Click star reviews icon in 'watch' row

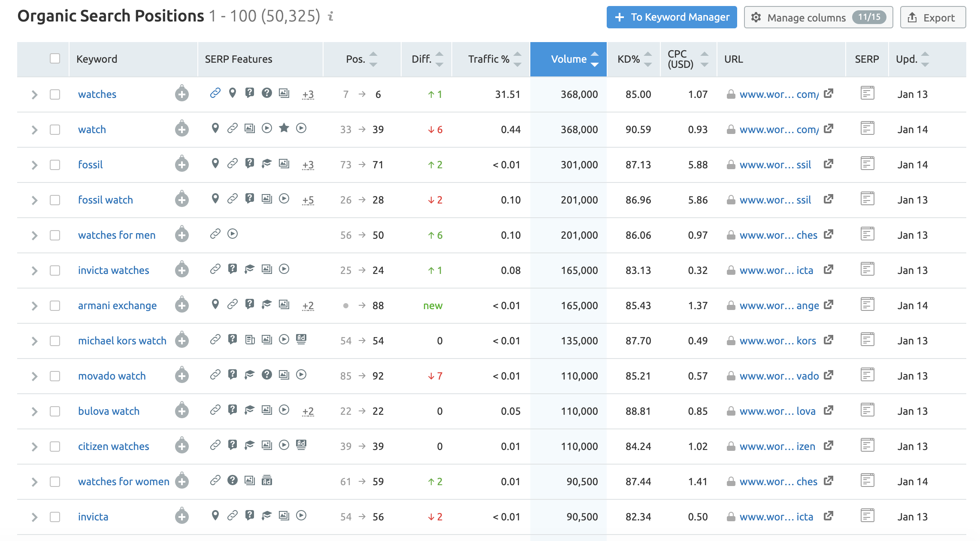point(284,128)
